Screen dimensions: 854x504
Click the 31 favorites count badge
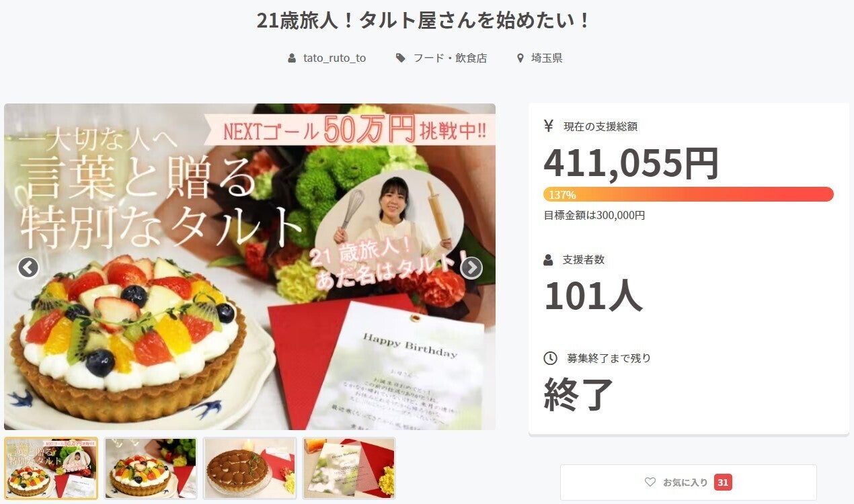point(723,482)
